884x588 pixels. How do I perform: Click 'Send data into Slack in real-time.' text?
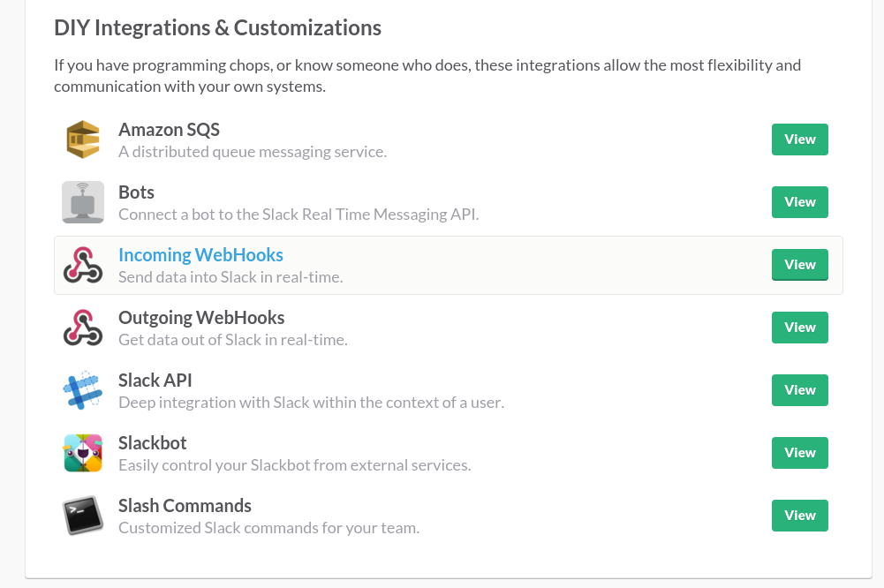(230, 277)
